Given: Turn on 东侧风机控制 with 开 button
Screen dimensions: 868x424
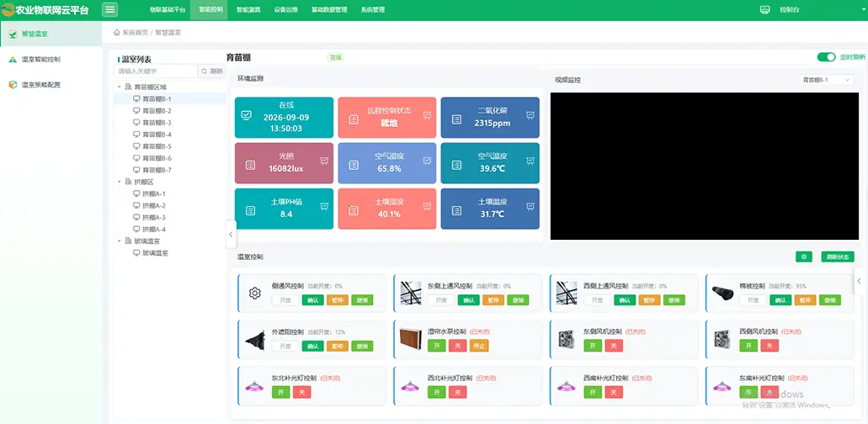Looking at the screenshot, I should pos(593,346).
